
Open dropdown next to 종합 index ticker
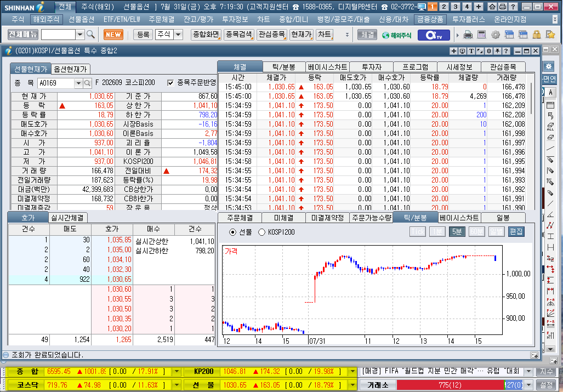[x=177, y=372]
